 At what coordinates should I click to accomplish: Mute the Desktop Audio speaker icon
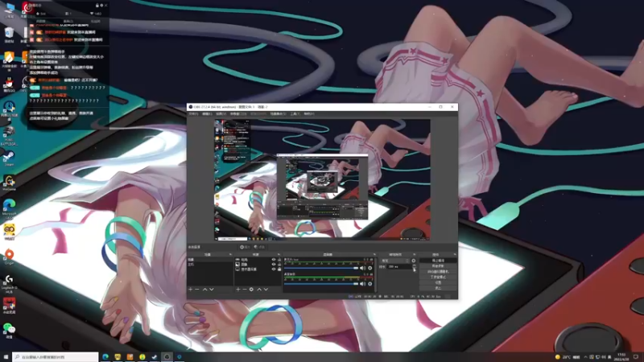(x=362, y=284)
